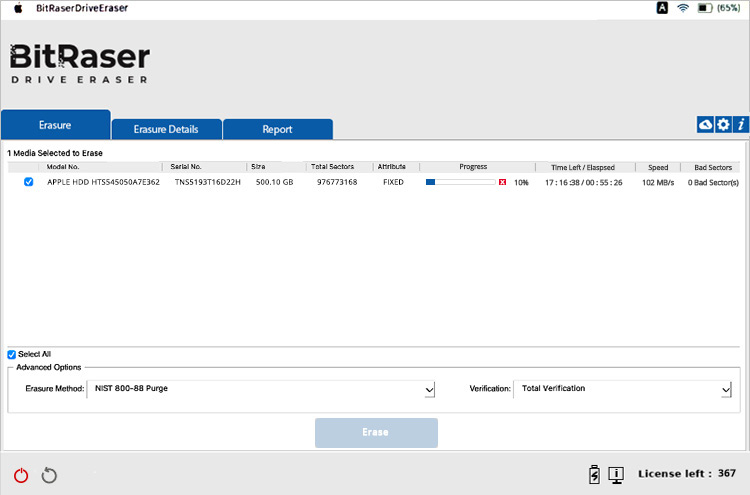Click the 0 Bad Sector(s) cell
Image resolution: width=750 pixels, height=495 pixels.
pos(713,183)
